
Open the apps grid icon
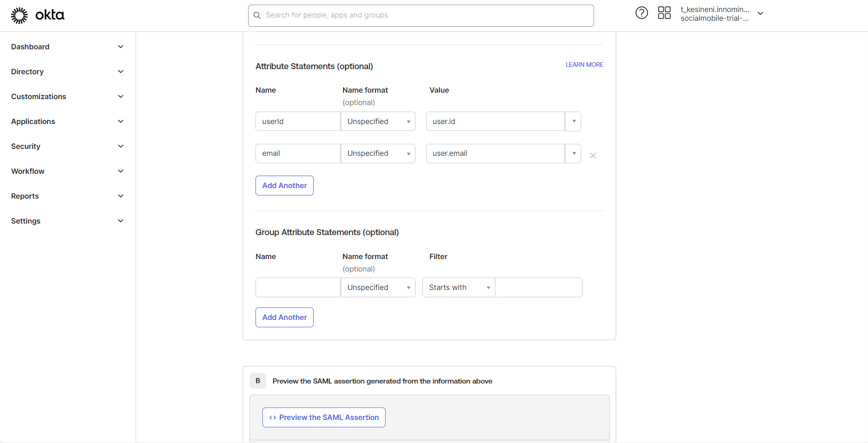pos(664,13)
